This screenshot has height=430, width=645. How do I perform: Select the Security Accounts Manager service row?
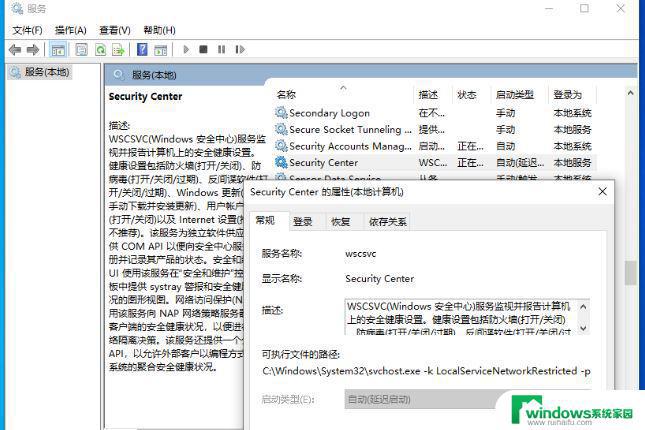point(434,146)
